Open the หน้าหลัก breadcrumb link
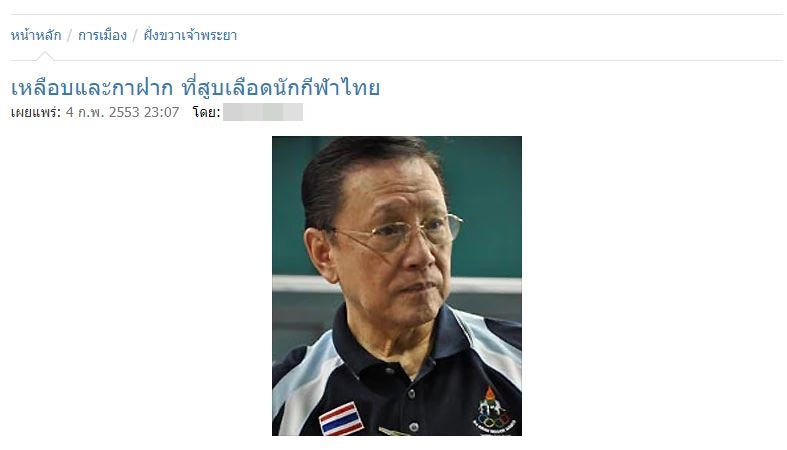Viewport: 787px width, 450px height. point(36,35)
